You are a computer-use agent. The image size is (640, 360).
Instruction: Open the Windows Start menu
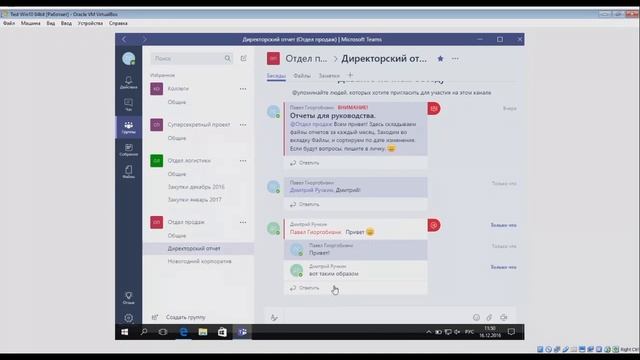coord(124,332)
